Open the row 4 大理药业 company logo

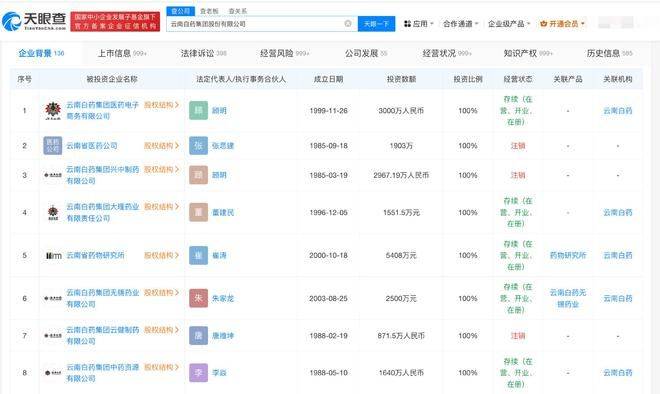click(x=53, y=213)
